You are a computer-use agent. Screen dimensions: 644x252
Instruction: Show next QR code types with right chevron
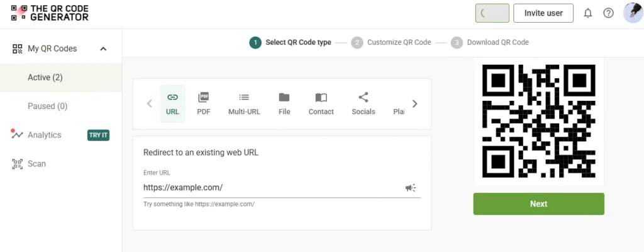click(x=415, y=104)
